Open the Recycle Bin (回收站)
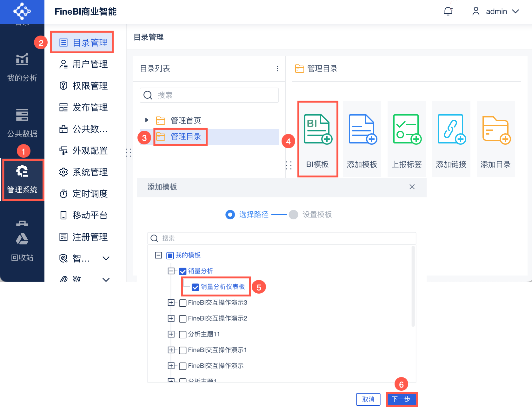 22,248
